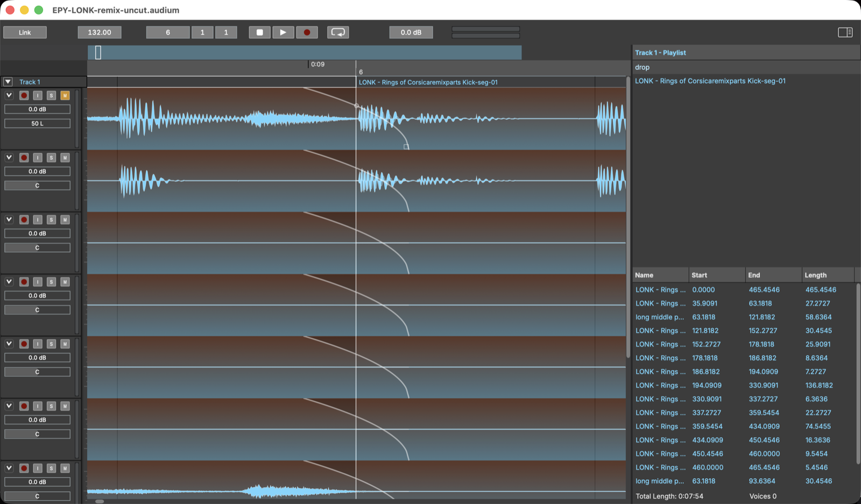Click the first channel's 50 L pan slider

click(x=37, y=123)
